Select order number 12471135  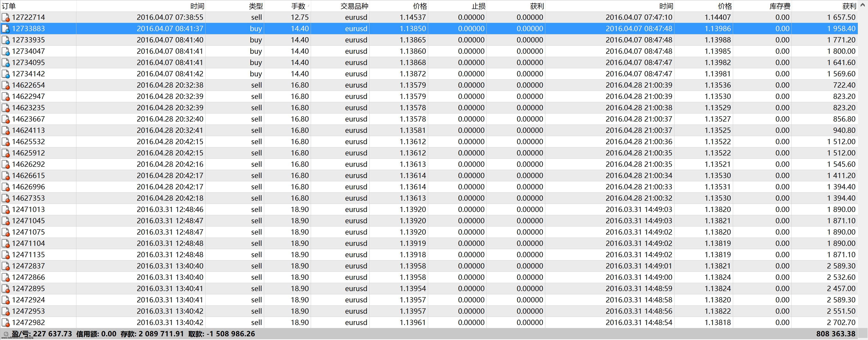tap(28, 255)
